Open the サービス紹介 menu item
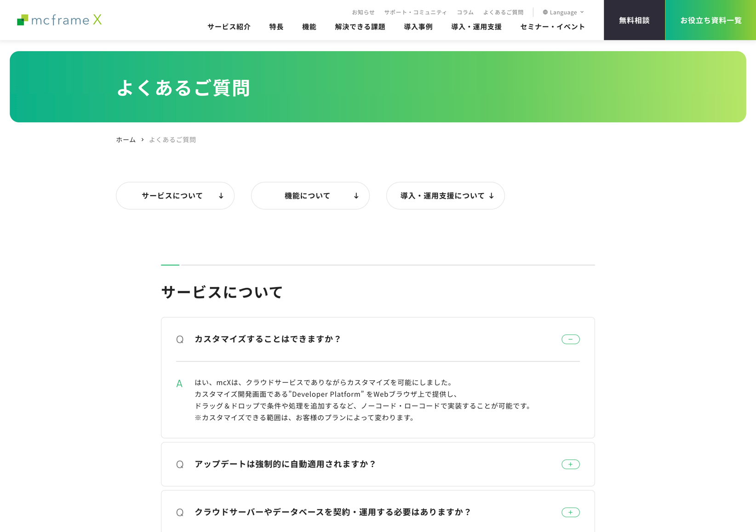This screenshot has height=532, width=756. click(x=229, y=27)
